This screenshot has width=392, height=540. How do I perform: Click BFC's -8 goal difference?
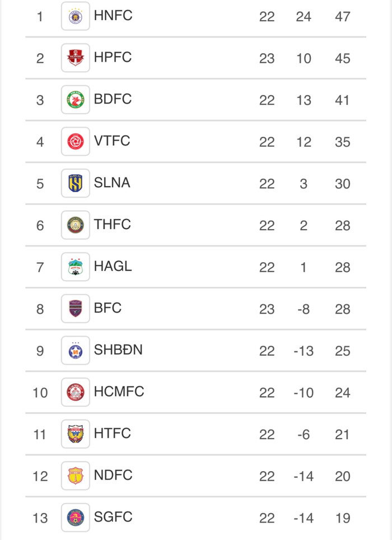click(x=303, y=309)
